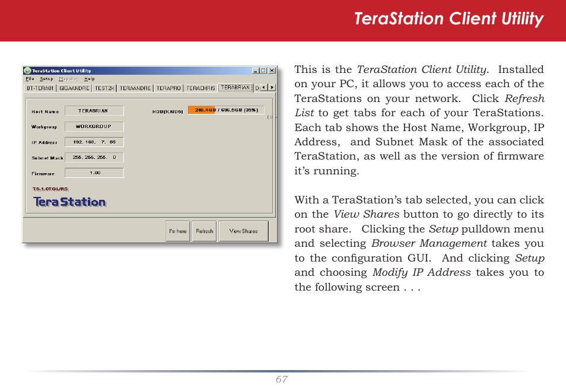Click the IP Address field
The image size is (566, 392).
[94, 142]
